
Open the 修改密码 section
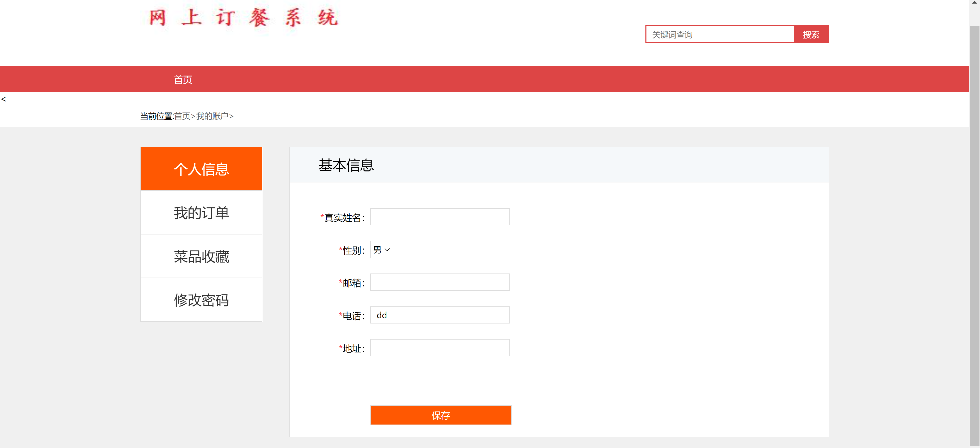(x=201, y=300)
